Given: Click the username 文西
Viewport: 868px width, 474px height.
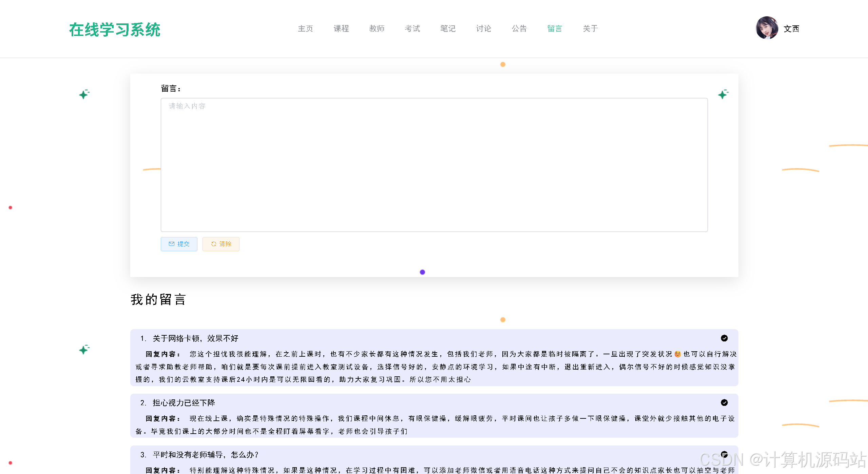Looking at the screenshot, I should click(x=791, y=29).
